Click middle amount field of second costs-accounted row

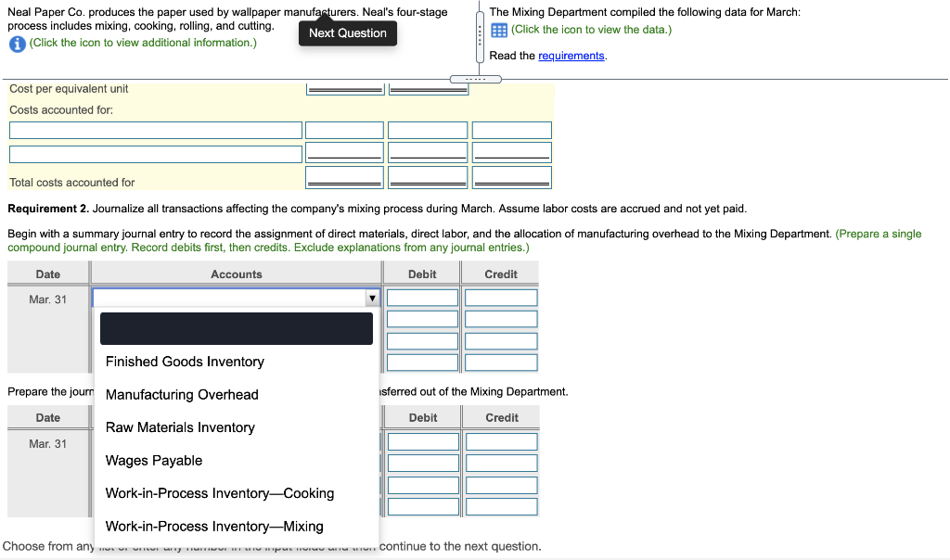point(428,153)
